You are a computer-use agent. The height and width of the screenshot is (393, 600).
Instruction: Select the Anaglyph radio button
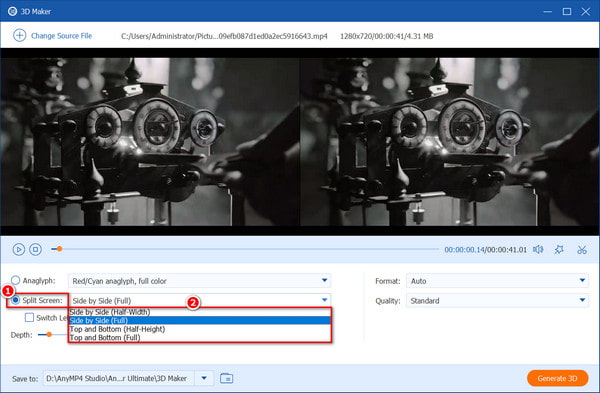click(x=15, y=280)
